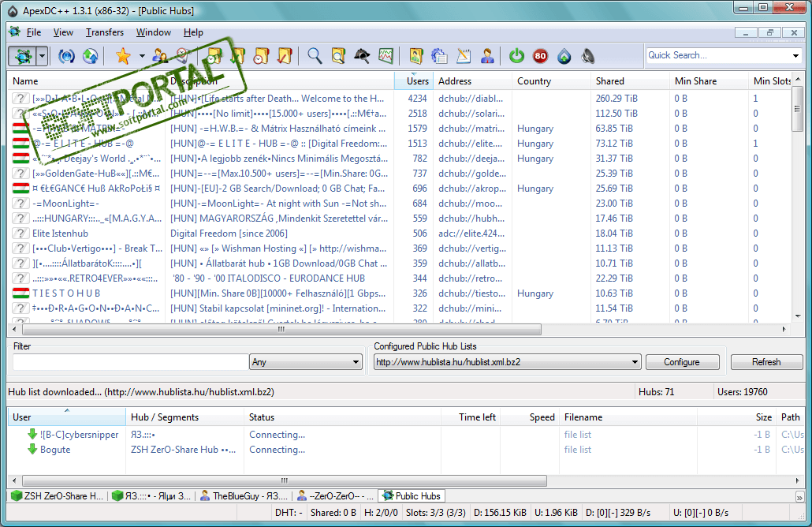Expand the tab overflow arrows at bottom right

tap(799, 496)
